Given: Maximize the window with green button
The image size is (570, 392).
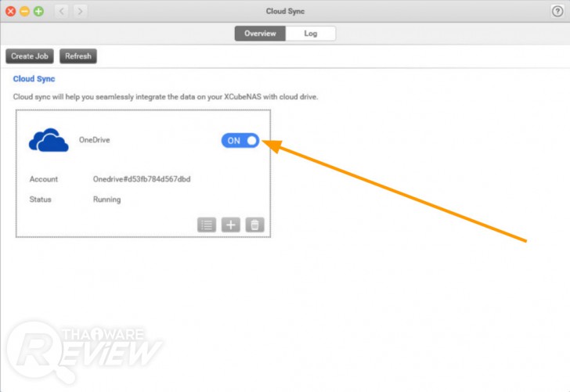Looking at the screenshot, I should pyautogui.click(x=38, y=11).
